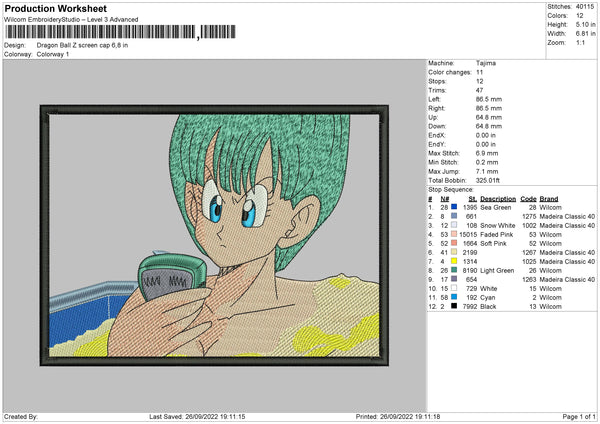Select the Down extent value
The height and width of the screenshot is (424, 600).
click(x=489, y=126)
